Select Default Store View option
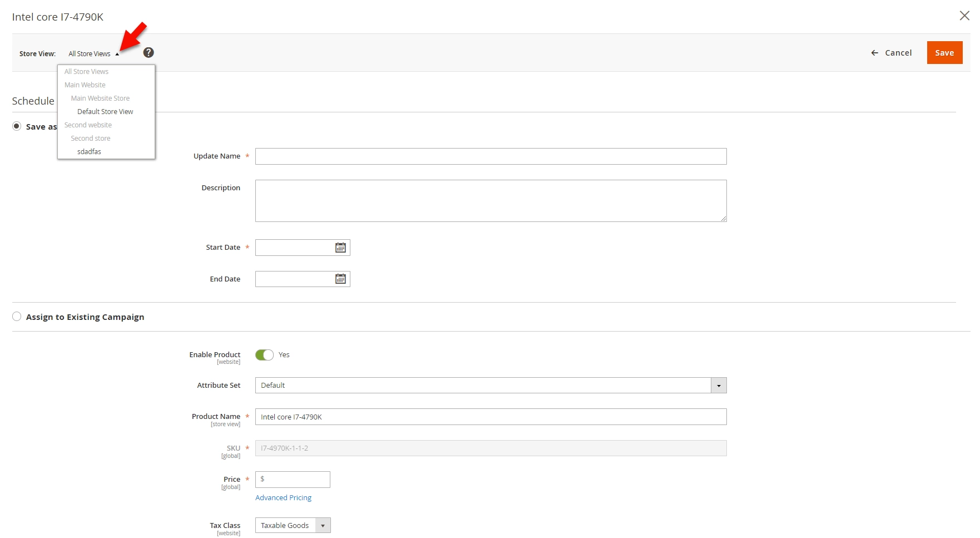980x538 pixels. pos(105,112)
